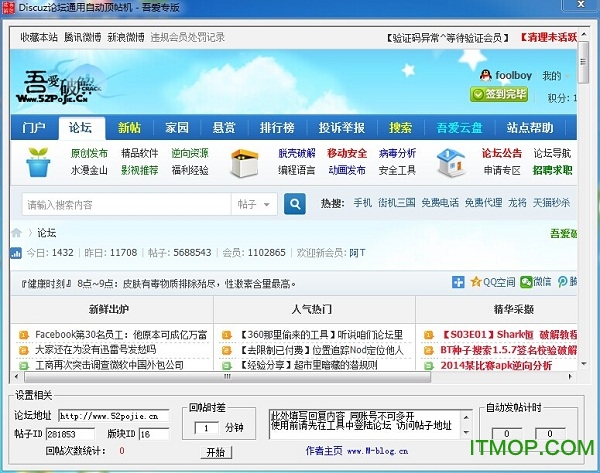The image size is (600, 473).
Task: Click the 帖子ID input field
Action: coord(70,434)
